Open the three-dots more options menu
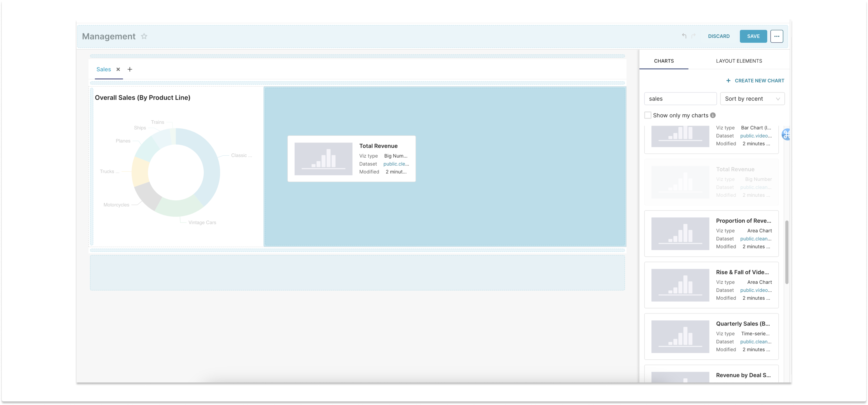The width and height of the screenshot is (868, 405). coord(776,36)
